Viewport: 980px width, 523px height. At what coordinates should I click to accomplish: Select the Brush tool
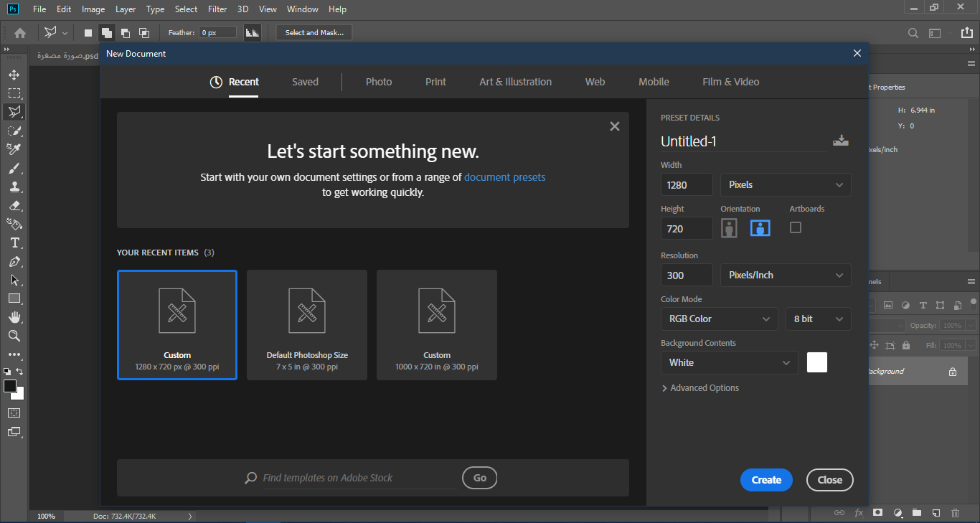14,168
